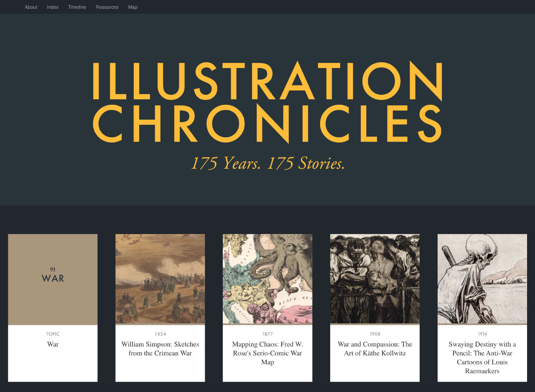Open the War topic cover tile
This screenshot has width=535, height=392.
click(53, 279)
